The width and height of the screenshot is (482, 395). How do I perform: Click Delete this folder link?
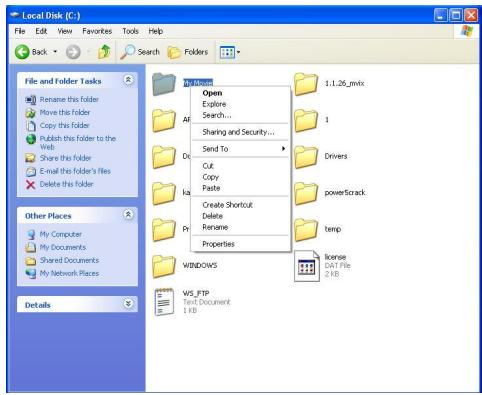click(x=66, y=184)
